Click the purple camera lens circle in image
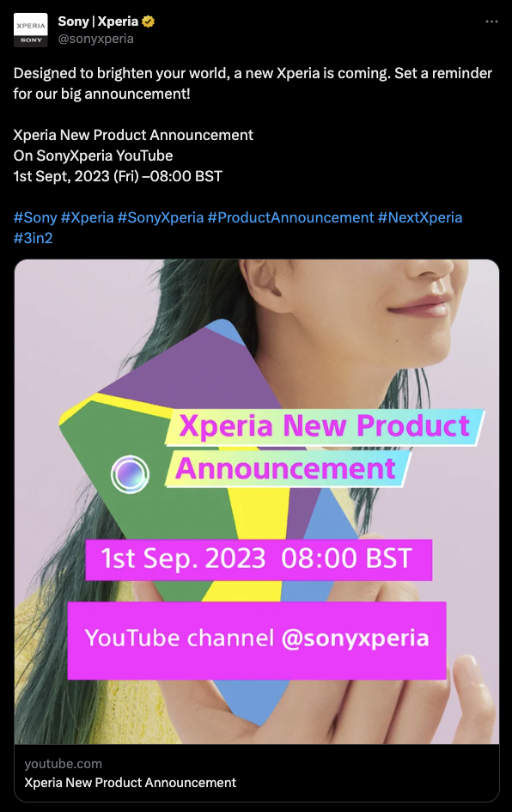Screen dimensions: 512x812 [130, 473]
